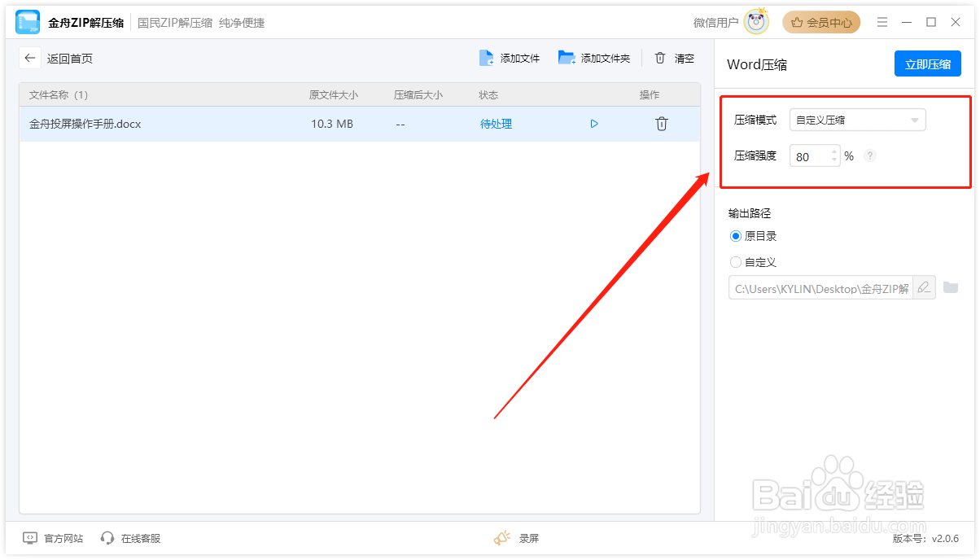Start compressing 金舟投屏操作手册.docx via play icon
Image resolution: width=980 pixels, height=560 pixels.
point(594,124)
